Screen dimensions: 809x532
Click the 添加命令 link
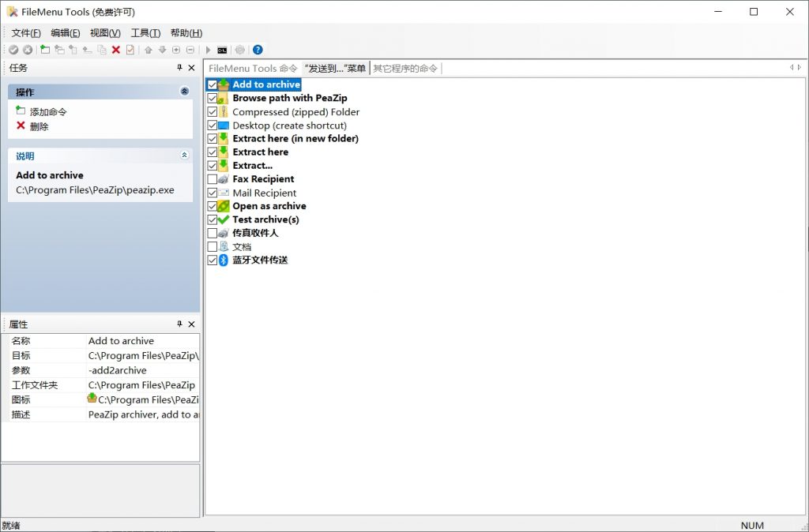(48, 112)
